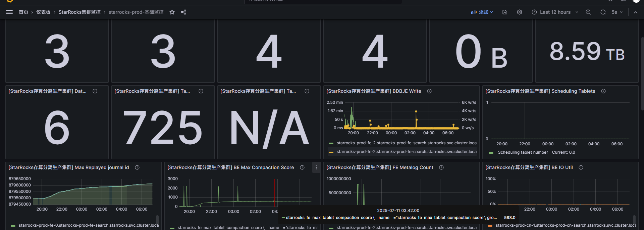
Task: Refresh the dashboard now
Action: coord(603,12)
